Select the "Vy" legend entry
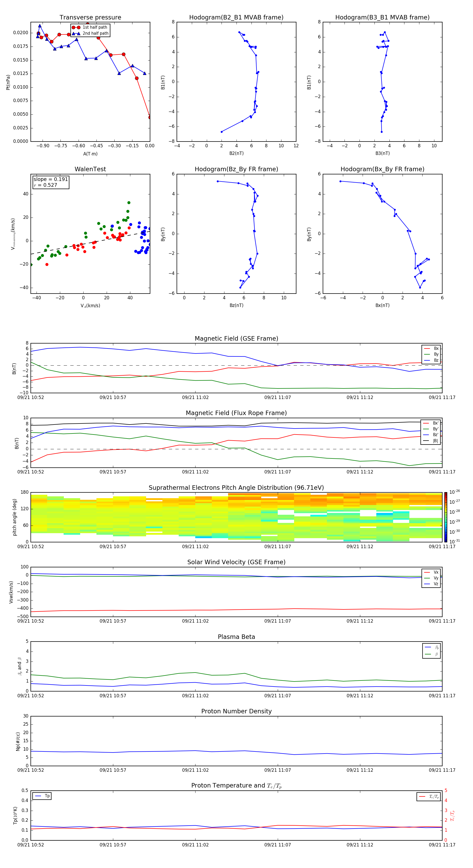Image resolution: width=473 pixels, height=868 pixels. pyautogui.click(x=431, y=578)
